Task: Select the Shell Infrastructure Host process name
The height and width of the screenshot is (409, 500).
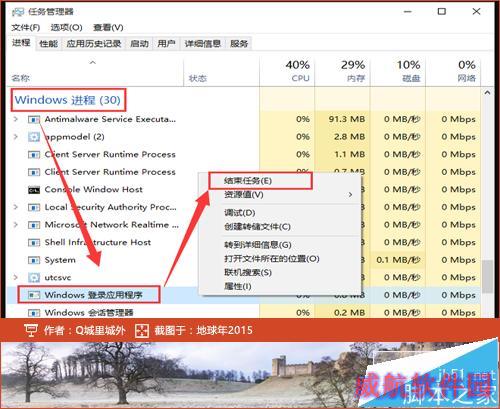Action: pos(98,242)
